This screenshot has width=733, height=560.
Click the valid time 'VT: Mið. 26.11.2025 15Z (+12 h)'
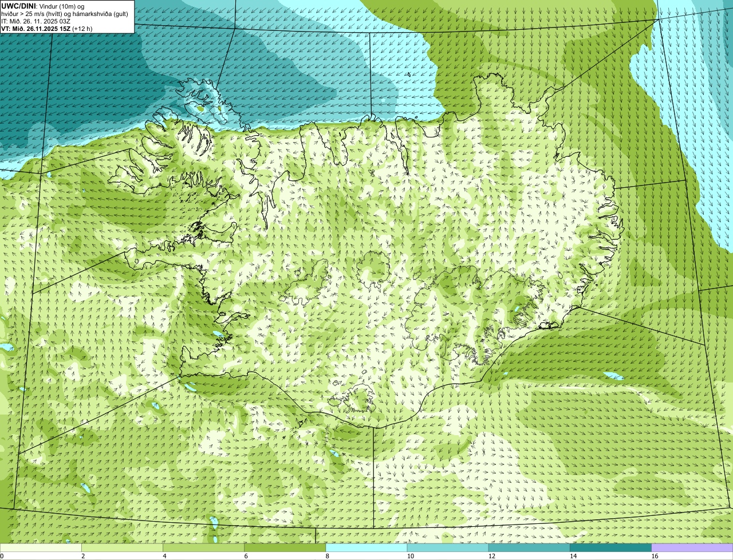47,29
